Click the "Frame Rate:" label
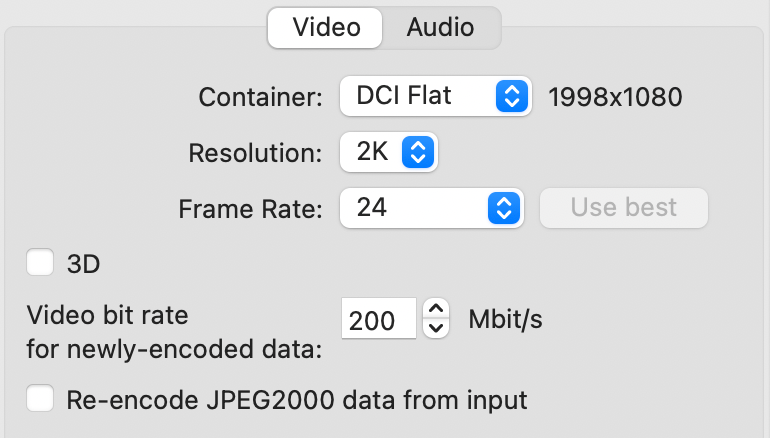The height and width of the screenshot is (438, 770). [x=250, y=209]
